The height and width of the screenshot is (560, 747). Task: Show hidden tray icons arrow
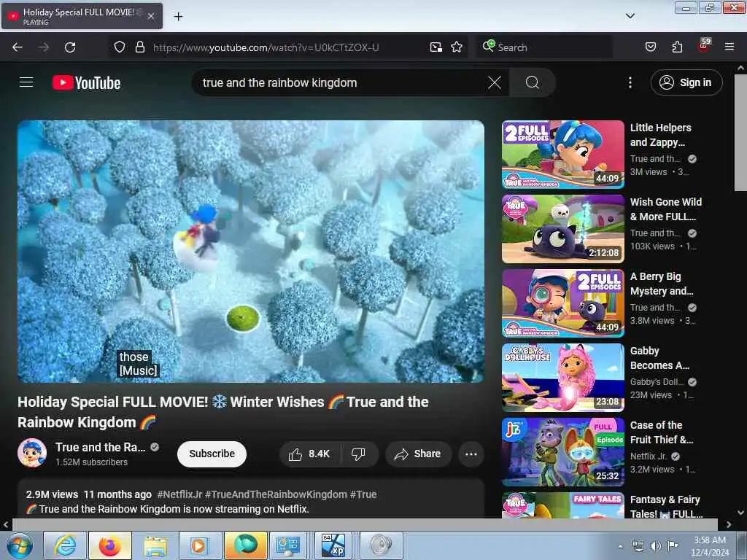[620, 546]
